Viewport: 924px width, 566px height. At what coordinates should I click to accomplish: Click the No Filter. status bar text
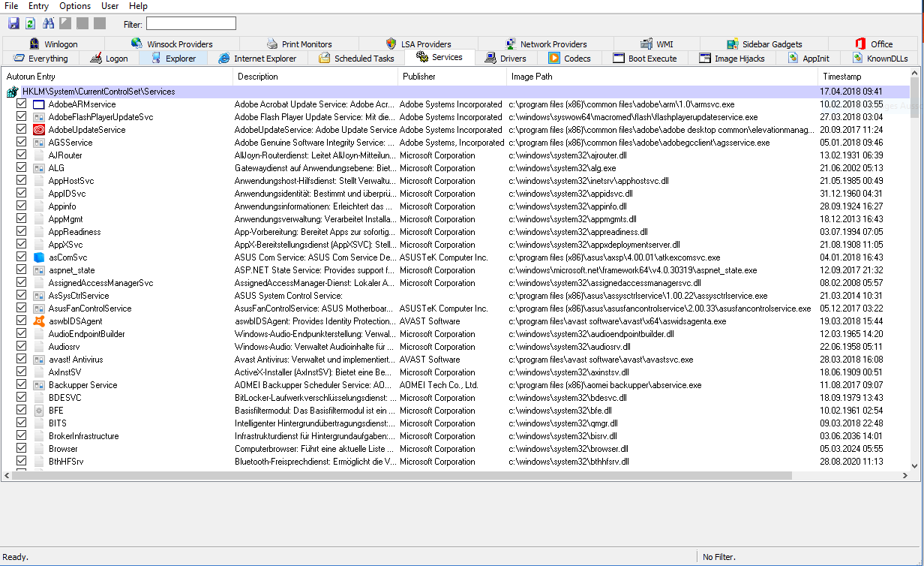(x=718, y=557)
